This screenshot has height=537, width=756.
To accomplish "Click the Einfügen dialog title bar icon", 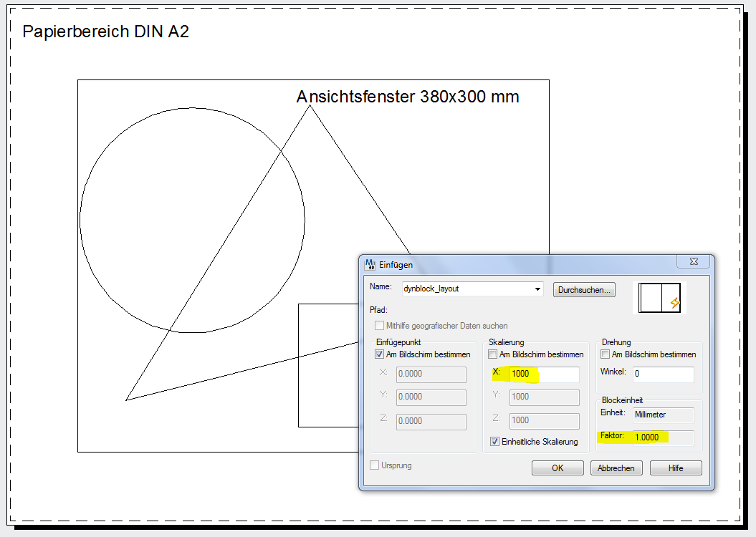I will (x=370, y=264).
